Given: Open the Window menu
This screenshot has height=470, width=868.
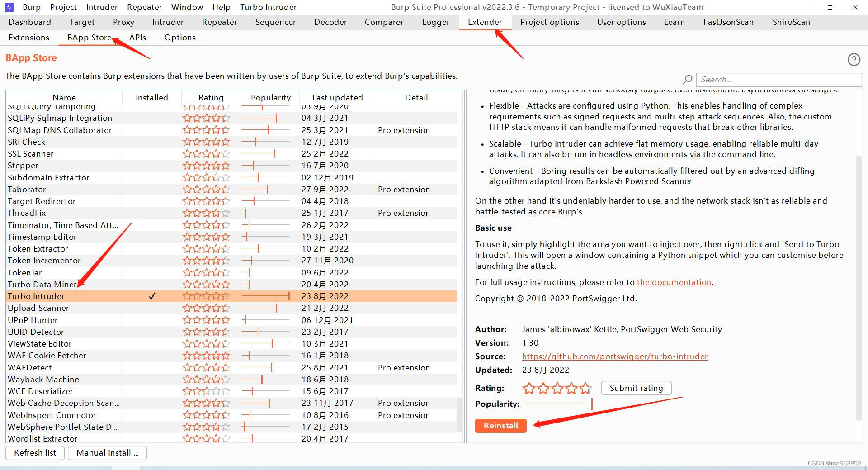Looking at the screenshot, I should (187, 7).
